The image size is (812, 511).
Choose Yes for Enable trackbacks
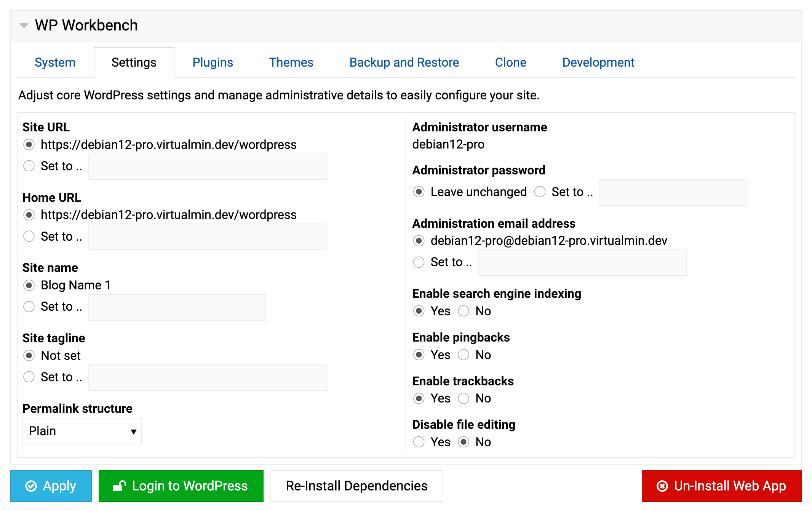coord(419,399)
